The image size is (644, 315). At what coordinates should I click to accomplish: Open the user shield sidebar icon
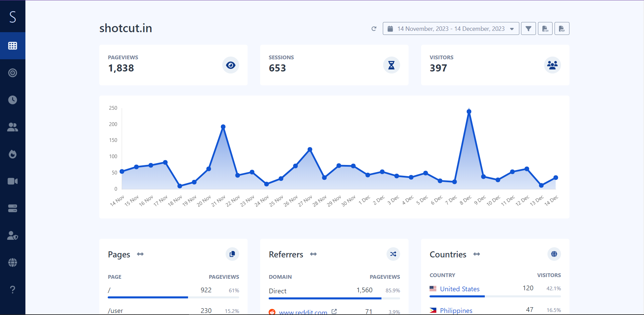coord(13,235)
